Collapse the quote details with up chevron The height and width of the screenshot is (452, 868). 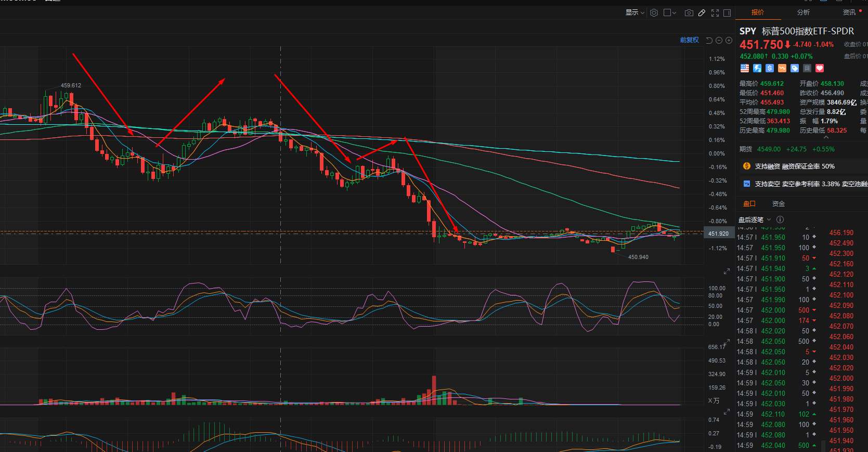tap(826, 138)
